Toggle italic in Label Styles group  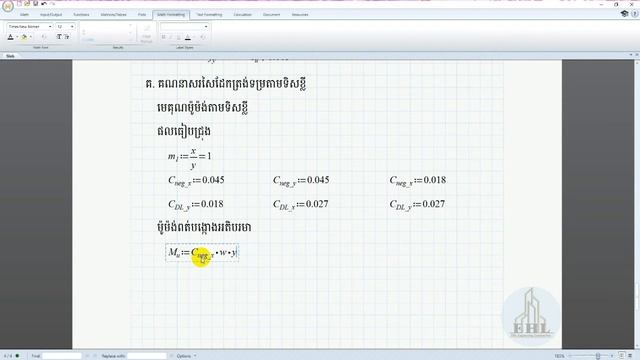pyautogui.click(x=171, y=37)
